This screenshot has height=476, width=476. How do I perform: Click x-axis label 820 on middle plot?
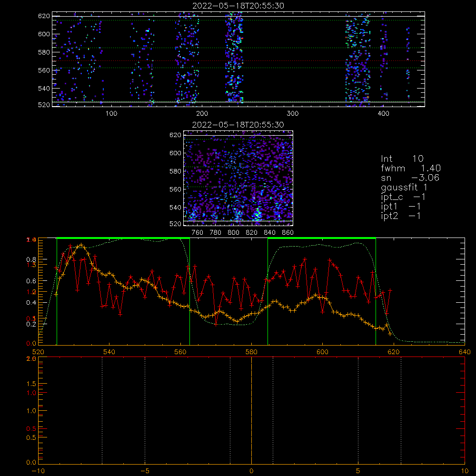pyautogui.click(x=252, y=233)
